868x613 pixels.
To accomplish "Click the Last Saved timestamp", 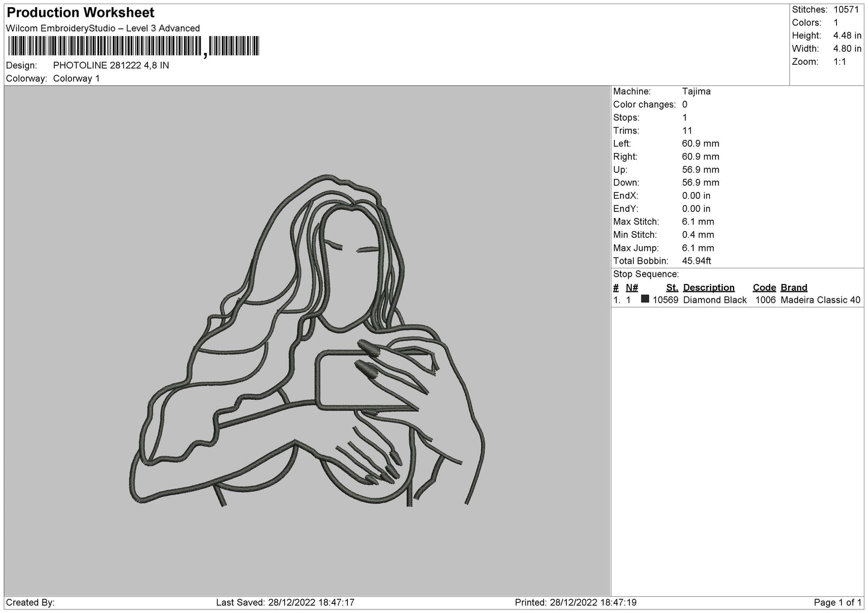I will click(x=285, y=603).
